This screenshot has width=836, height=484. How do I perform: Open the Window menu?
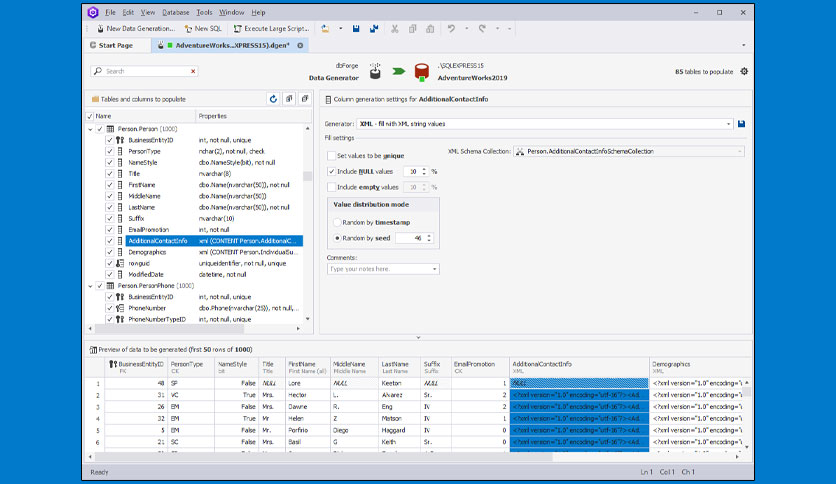pos(232,12)
